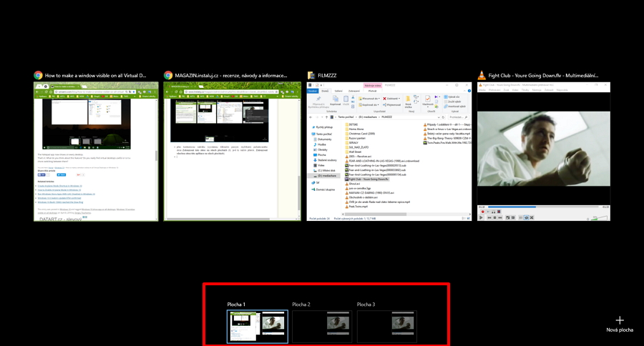Select the 'Wall Street' folder in FILMZZZ

click(x=354, y=152)
